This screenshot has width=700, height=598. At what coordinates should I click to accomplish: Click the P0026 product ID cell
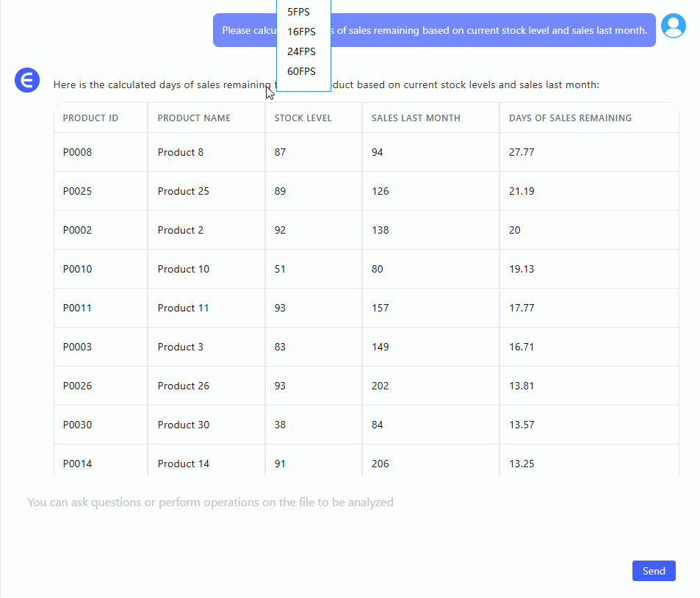pyautogui.click(x=78, y=386)
